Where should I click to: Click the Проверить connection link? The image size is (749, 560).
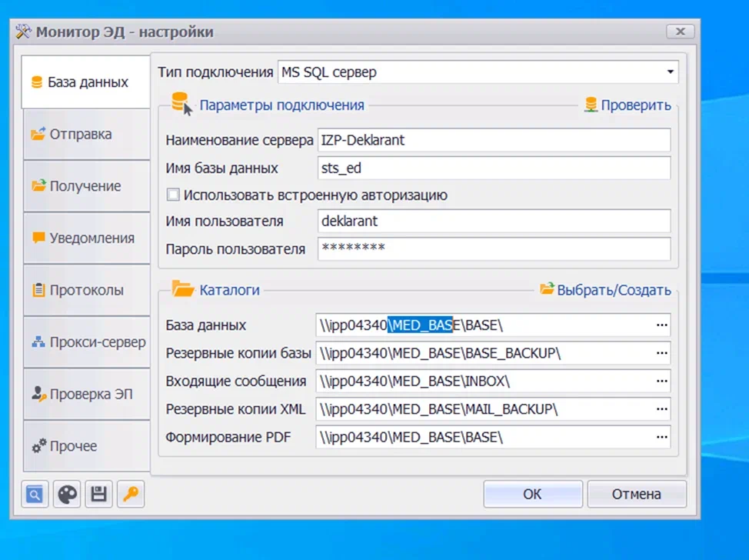coord(636,105)
